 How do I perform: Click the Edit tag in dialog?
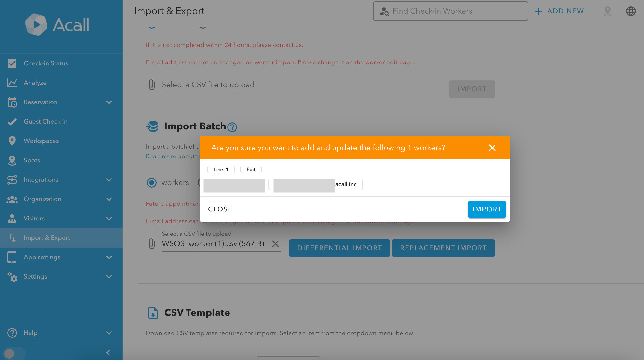coord(251,169)
